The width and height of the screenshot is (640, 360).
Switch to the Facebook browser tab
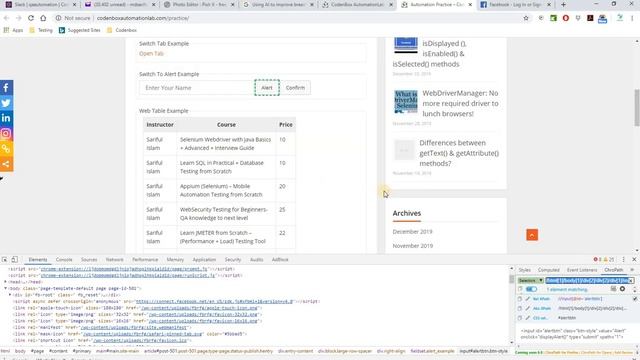[515, 4]
